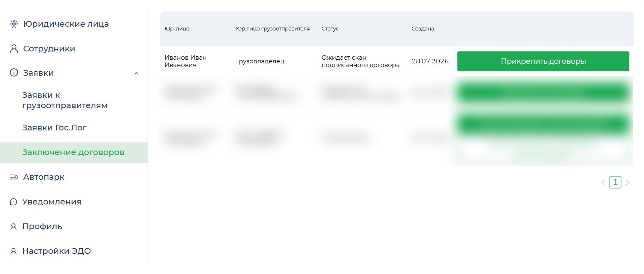
Task: Click Прикрепить договоры for Иванов Иван Иванович
Action: (543, 61)
